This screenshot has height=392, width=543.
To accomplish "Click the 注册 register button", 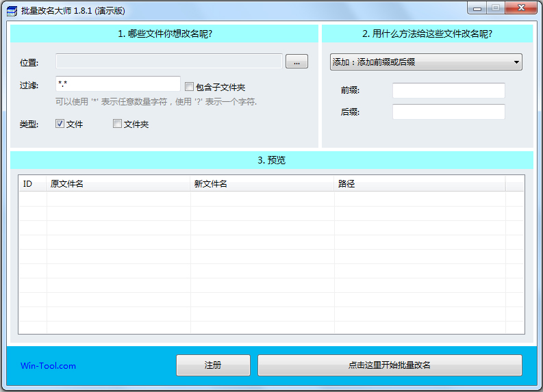I will pos(213,365).
